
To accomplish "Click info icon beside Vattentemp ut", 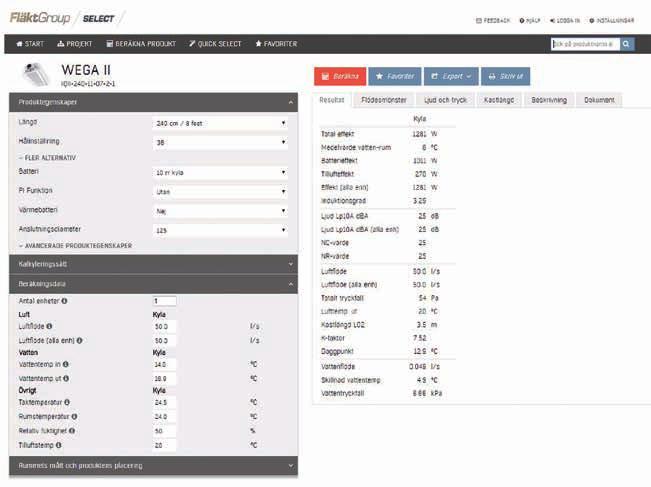I will coord(66,378).
